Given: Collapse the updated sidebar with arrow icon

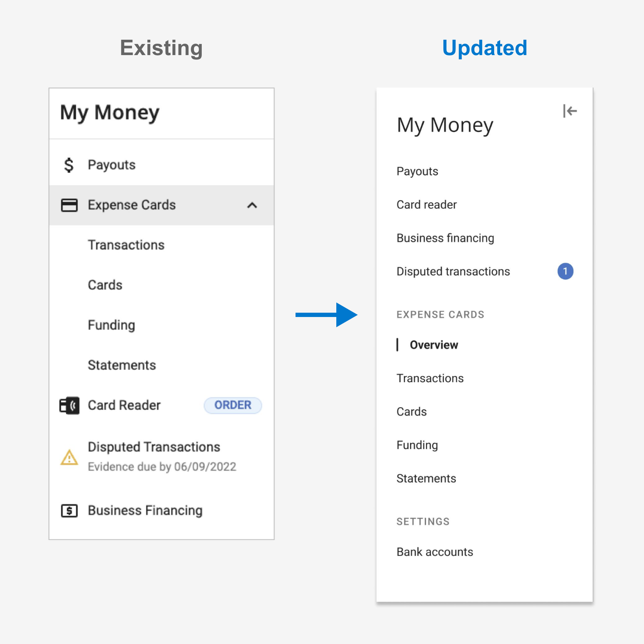Looking at the screenshot, I should pyautogui.click(x=569, y=111).
